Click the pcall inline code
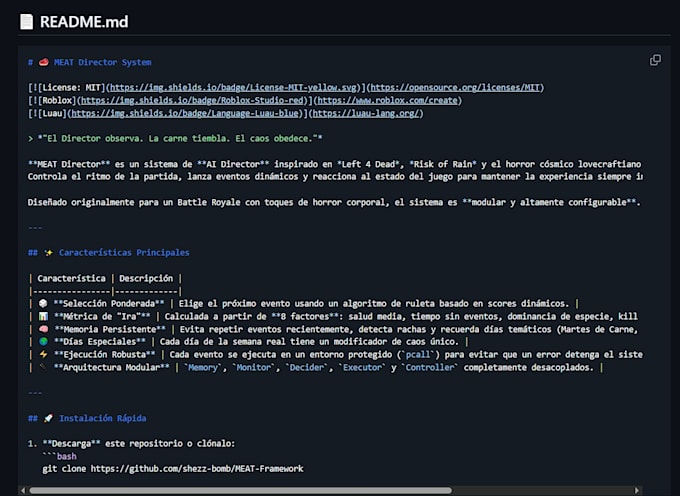 coord(418,355)
